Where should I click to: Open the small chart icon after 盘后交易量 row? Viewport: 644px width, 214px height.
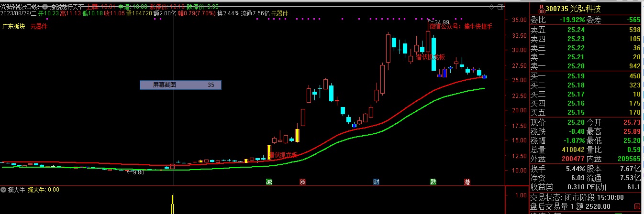point(637,206)
